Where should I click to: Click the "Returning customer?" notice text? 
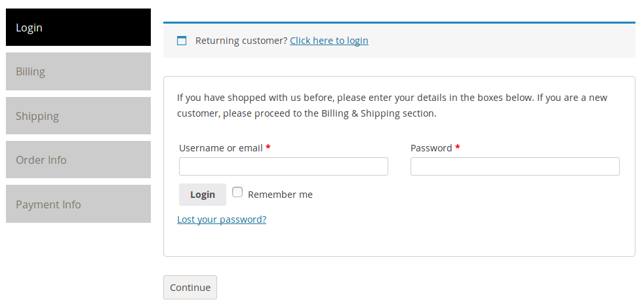point(241,41)
